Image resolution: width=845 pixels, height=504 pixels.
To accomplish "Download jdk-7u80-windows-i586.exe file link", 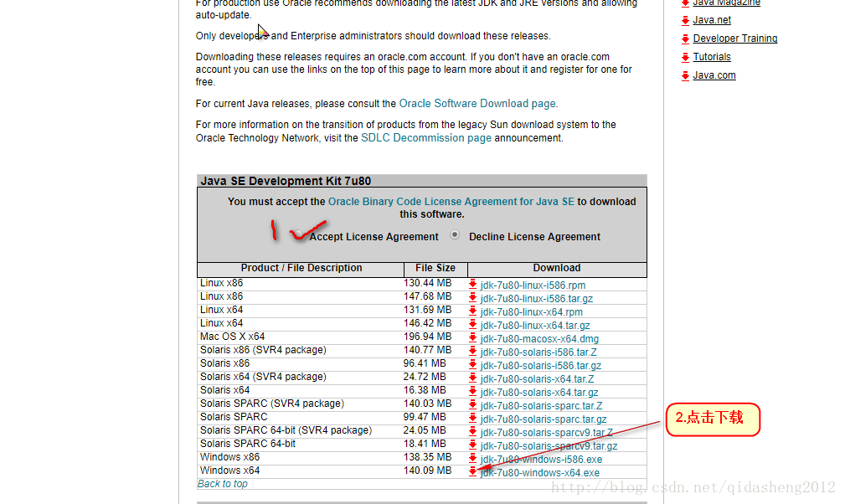I will click(x=541, y=460).
